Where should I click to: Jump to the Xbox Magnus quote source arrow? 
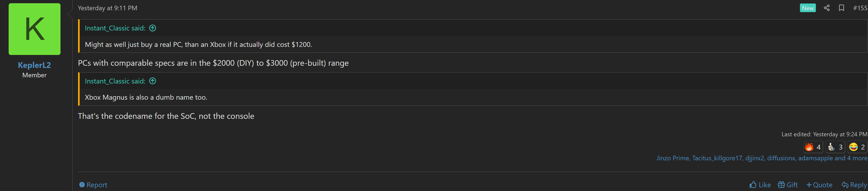tap(153, 81)
